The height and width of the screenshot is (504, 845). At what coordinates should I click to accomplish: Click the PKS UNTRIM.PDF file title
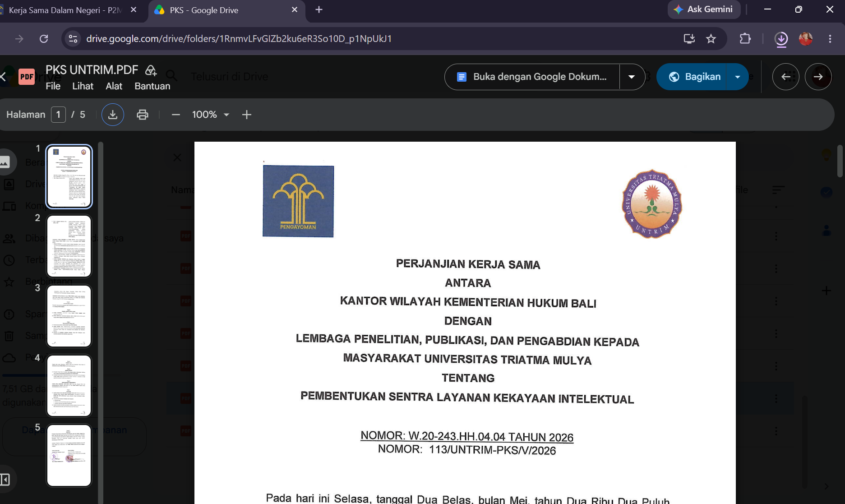pyautogui.click(x=92, y=70)
